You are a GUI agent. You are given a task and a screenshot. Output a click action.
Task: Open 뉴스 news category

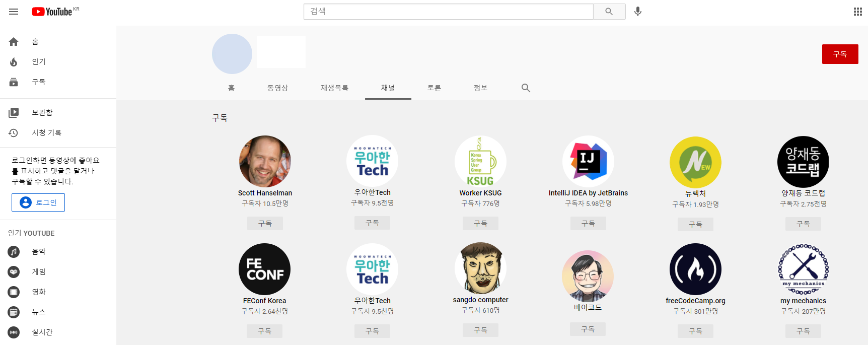tap(58, 312)
